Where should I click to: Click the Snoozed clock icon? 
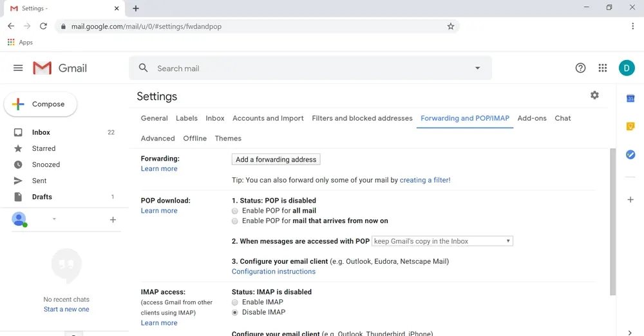click(x=18, y=164)
